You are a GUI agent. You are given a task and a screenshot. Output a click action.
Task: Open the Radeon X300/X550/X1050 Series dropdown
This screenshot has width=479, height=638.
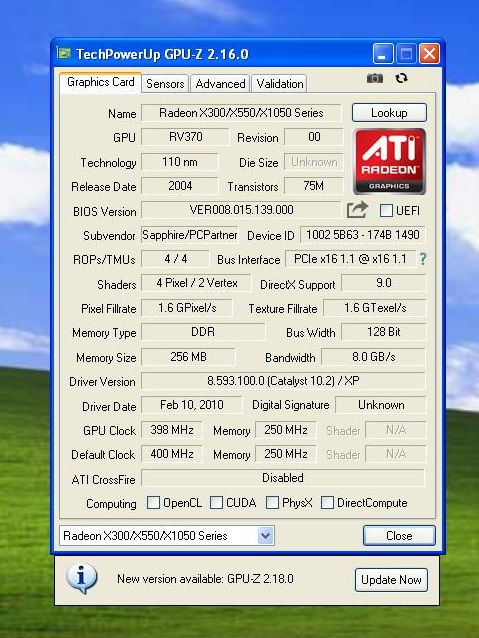pos(167,535)
